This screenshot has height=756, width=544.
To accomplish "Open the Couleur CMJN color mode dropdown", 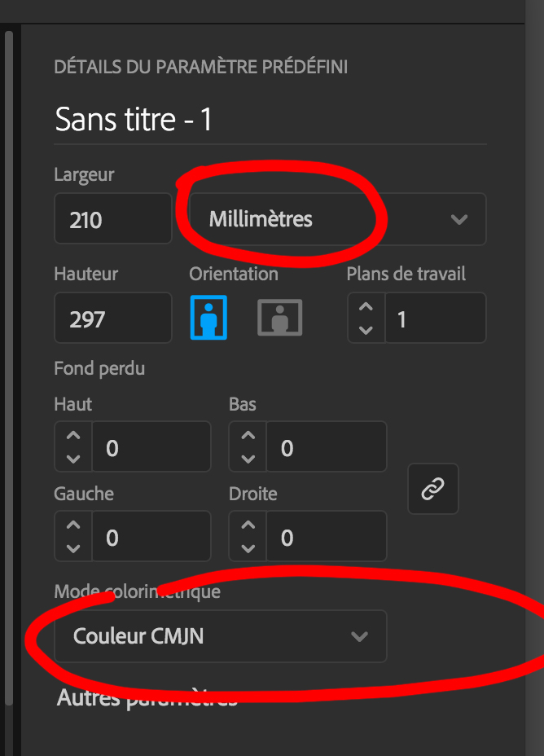I will [220, 636].
